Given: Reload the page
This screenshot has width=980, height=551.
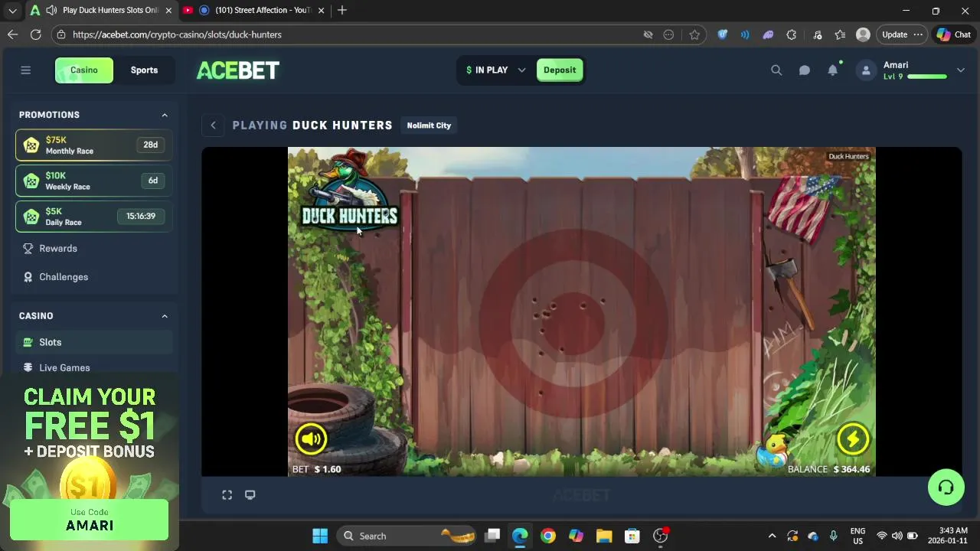Looking at the screenshot, I should [x=35, y=34].
